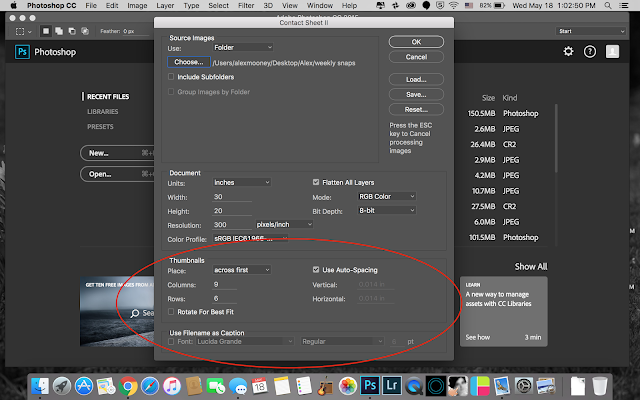The height and width of the screenshot is (400, 640).
Task: Open System Preferences from the Dock
Action: [x=524, y=386]
